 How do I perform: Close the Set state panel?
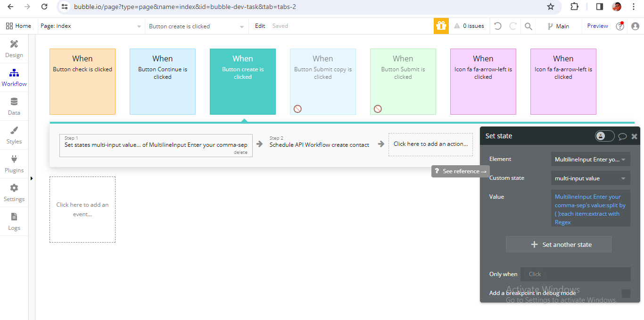click(635, 136)
